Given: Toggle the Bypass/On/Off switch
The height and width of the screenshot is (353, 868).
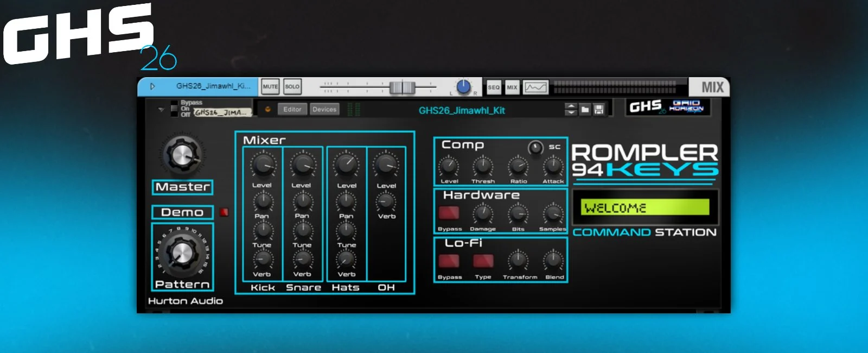Looking at the screenshot, I should pyautogui.click(x=174, y=109).
